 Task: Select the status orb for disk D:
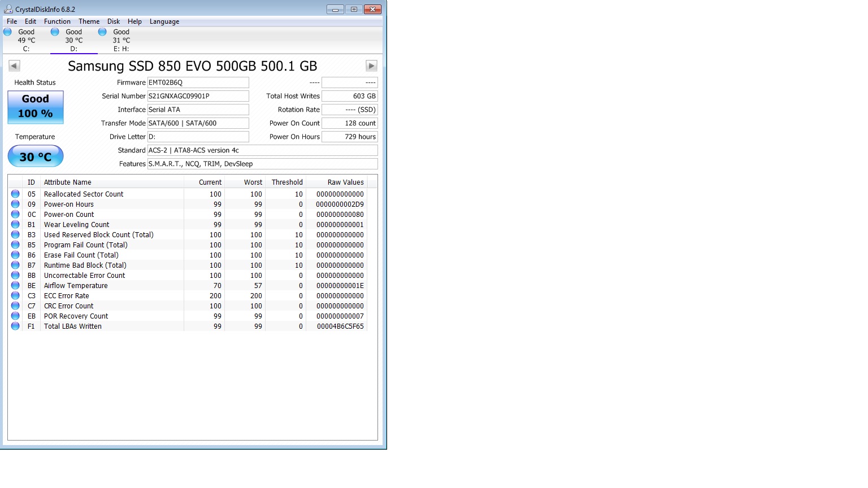point(55,32)
